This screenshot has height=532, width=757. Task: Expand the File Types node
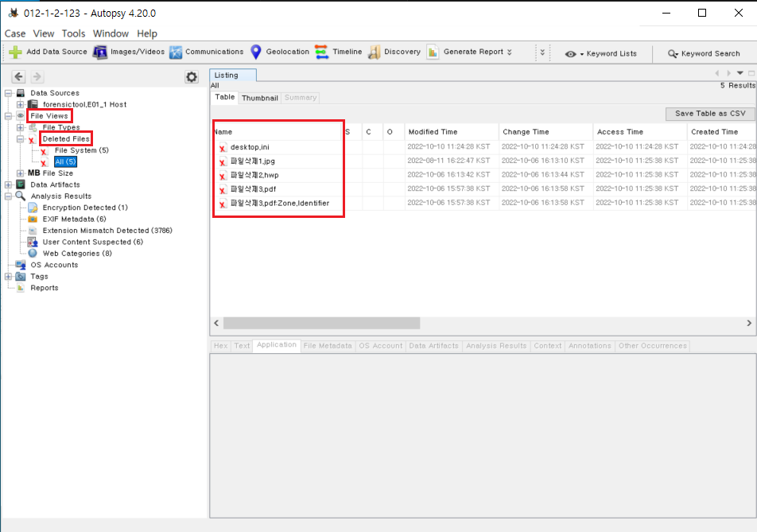pos(21,127)
